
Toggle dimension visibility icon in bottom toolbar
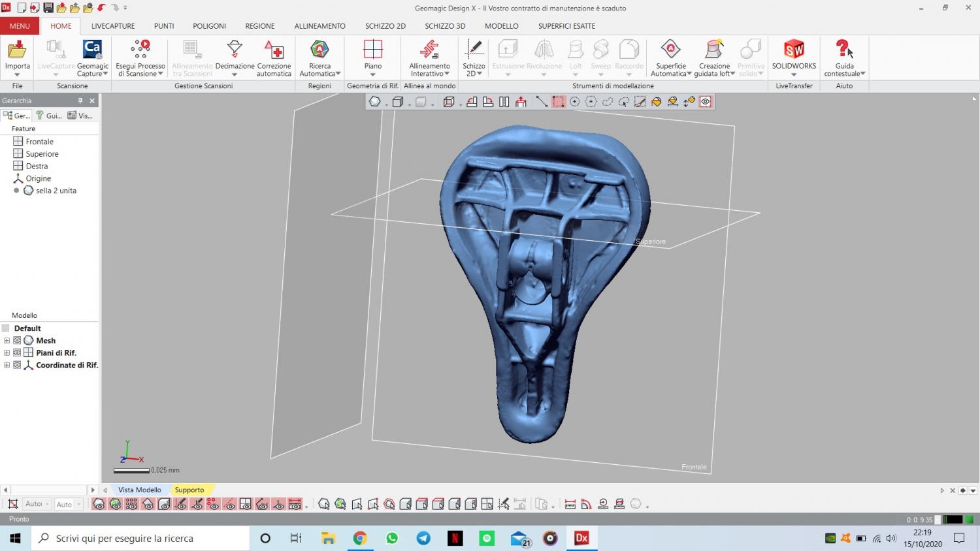pos(295,504)
